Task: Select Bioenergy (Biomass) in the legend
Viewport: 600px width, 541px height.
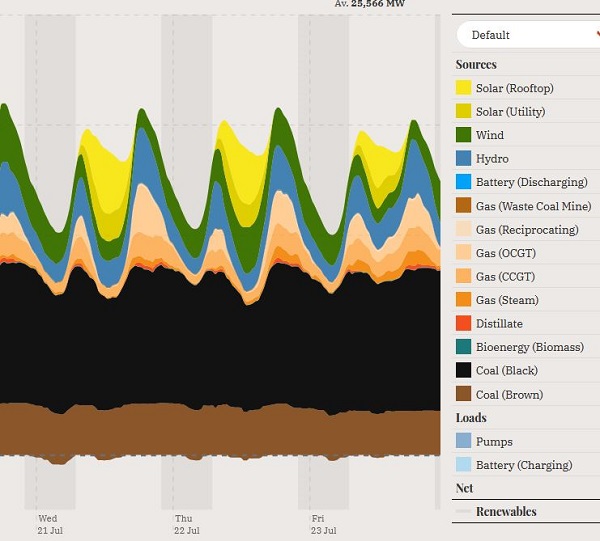Action: coord(529,347)
